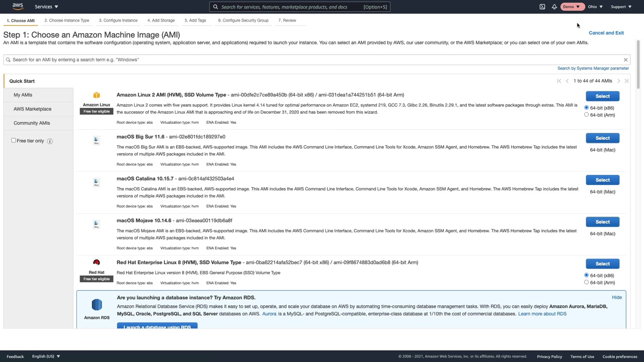Go to step 2. Choose Instance Type

pyautogui.click(x=66, y=21)
